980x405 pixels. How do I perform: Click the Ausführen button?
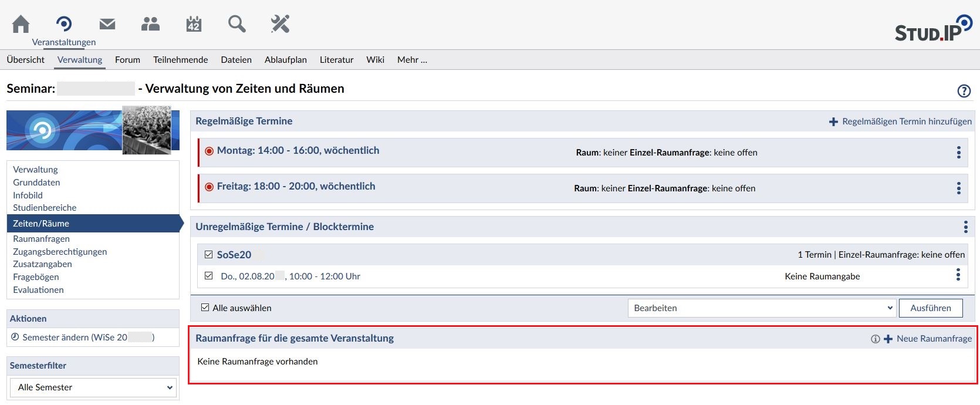[x=930, y=308]
